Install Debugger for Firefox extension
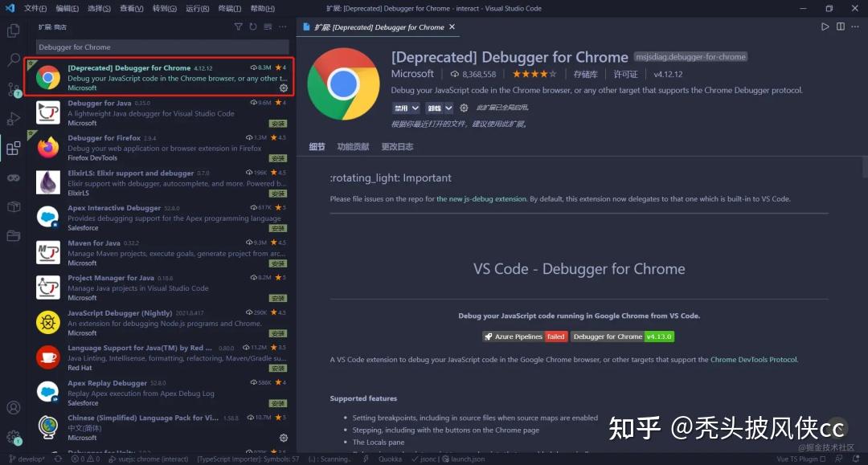The height and width of the screenshot is (465, 868). coord(278,158)
